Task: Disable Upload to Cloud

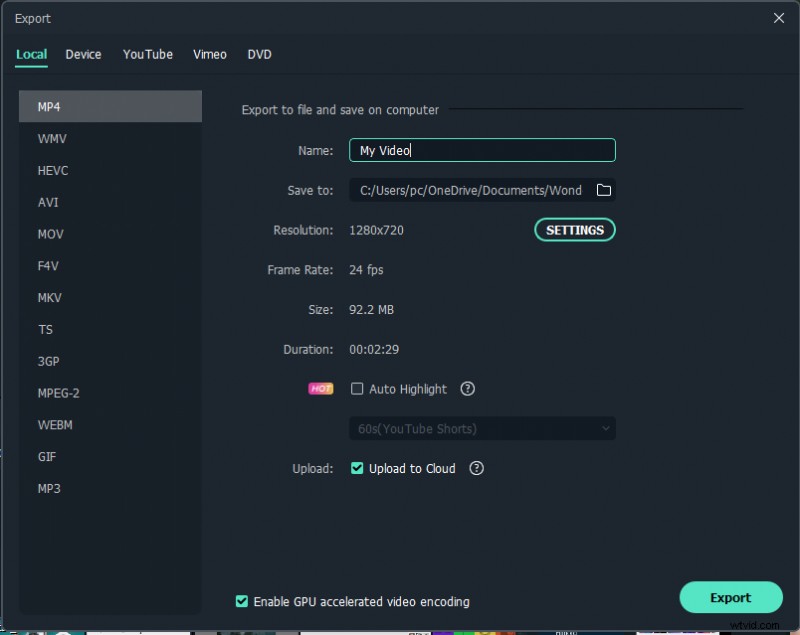Action: (x=357, y=468)
